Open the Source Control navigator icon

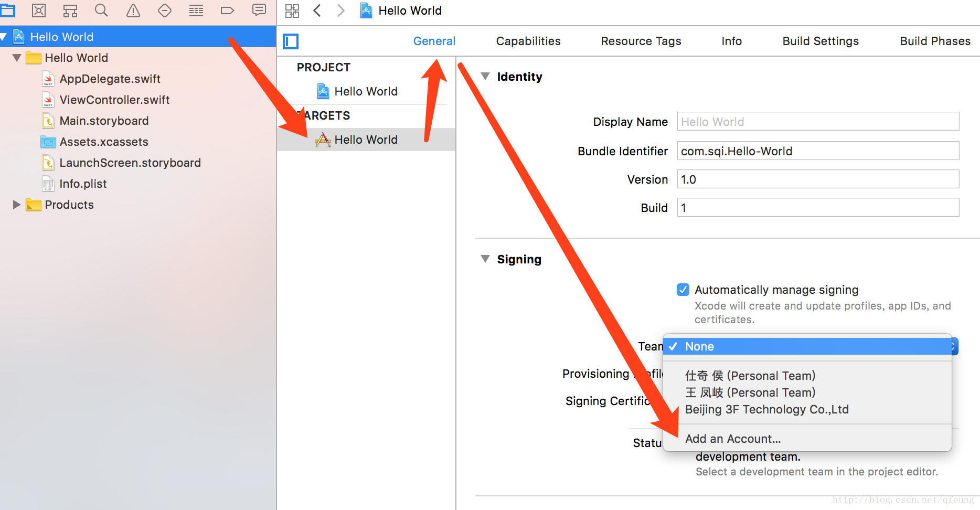pyautogui.click(x=39, y=10)
